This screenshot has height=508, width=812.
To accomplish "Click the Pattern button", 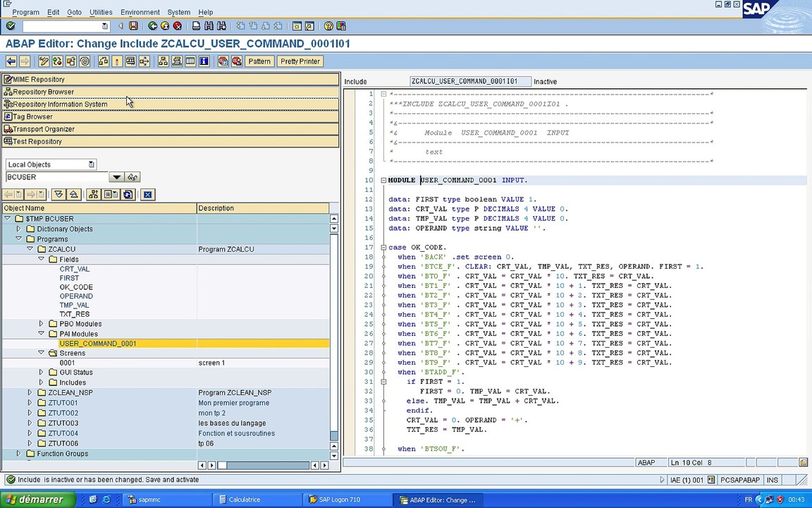I will tap(259, 61).
